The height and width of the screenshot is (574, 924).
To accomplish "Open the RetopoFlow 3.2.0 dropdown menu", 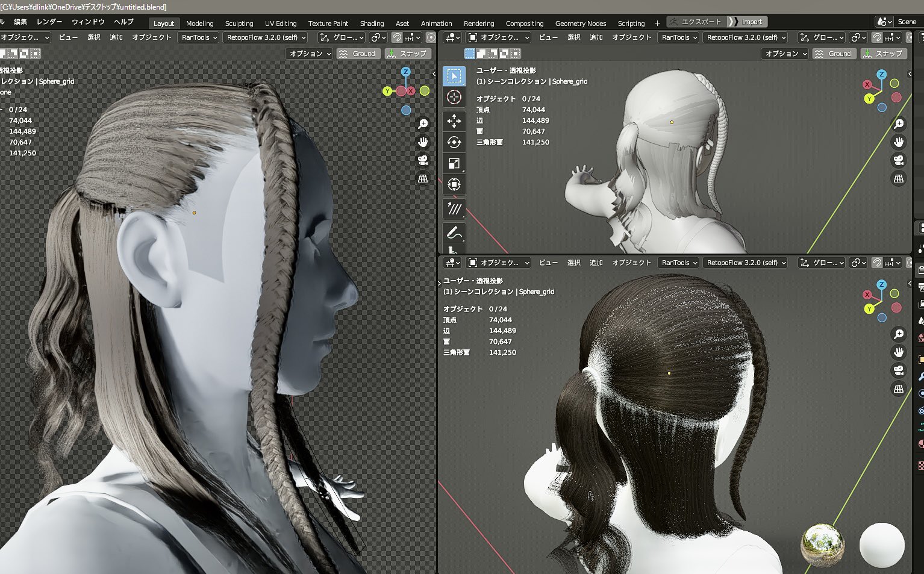I will click(264, 37).
